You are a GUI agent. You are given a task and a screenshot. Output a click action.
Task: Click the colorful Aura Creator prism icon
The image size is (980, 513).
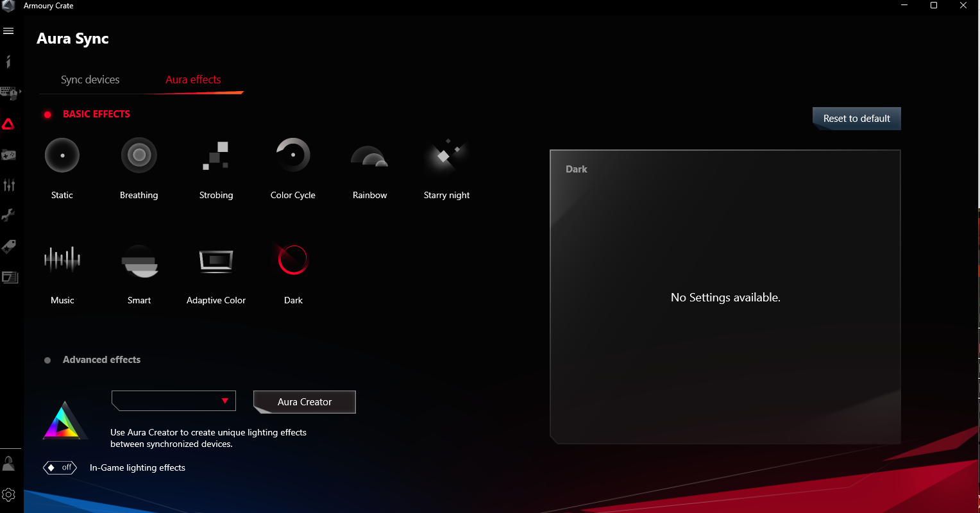64,421
